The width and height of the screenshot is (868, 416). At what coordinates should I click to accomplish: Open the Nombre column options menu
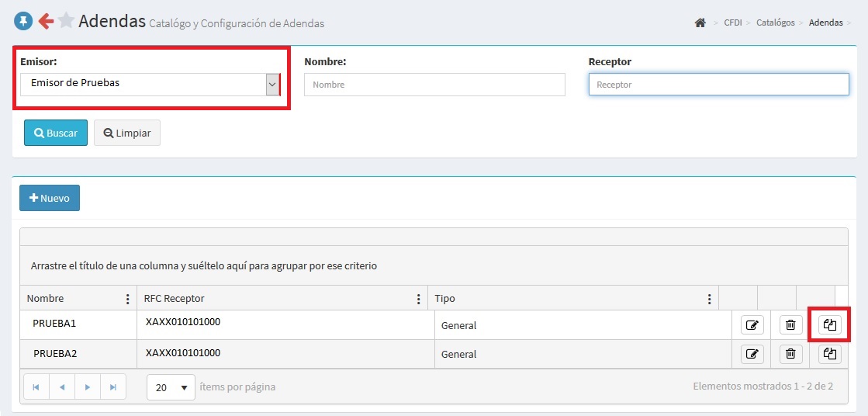127,299
